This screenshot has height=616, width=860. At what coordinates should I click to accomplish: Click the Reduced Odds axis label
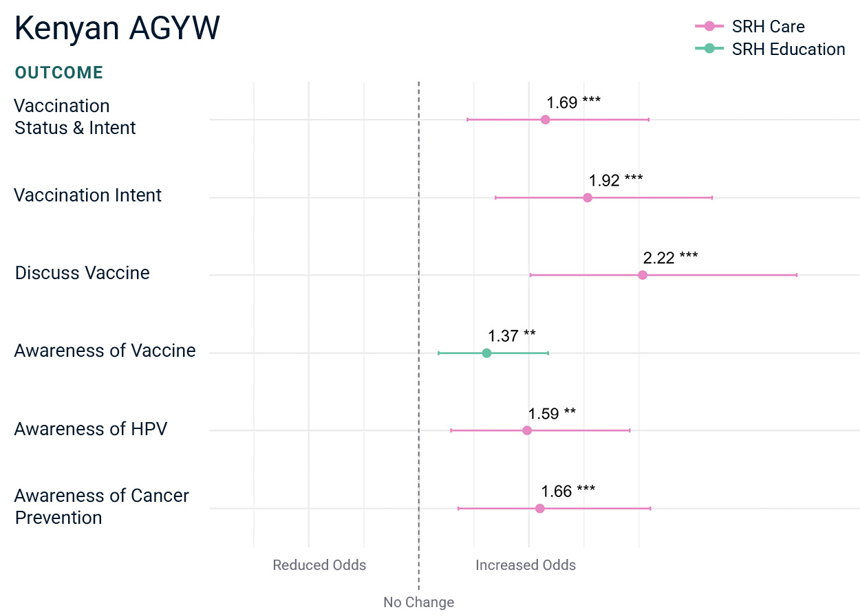point(319,565)
